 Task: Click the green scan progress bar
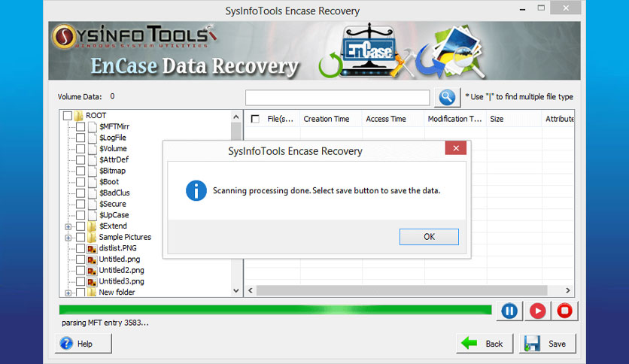(275, 310)
